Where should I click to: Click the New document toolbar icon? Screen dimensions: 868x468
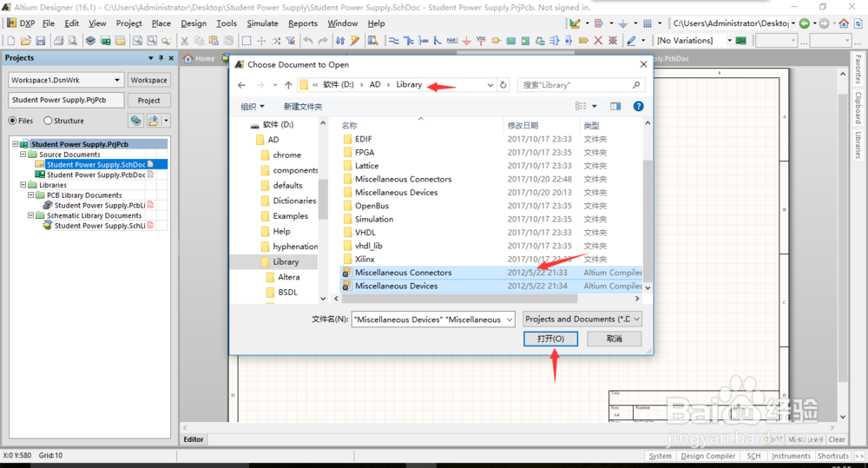pyautogui.click(x=11, y=41)
